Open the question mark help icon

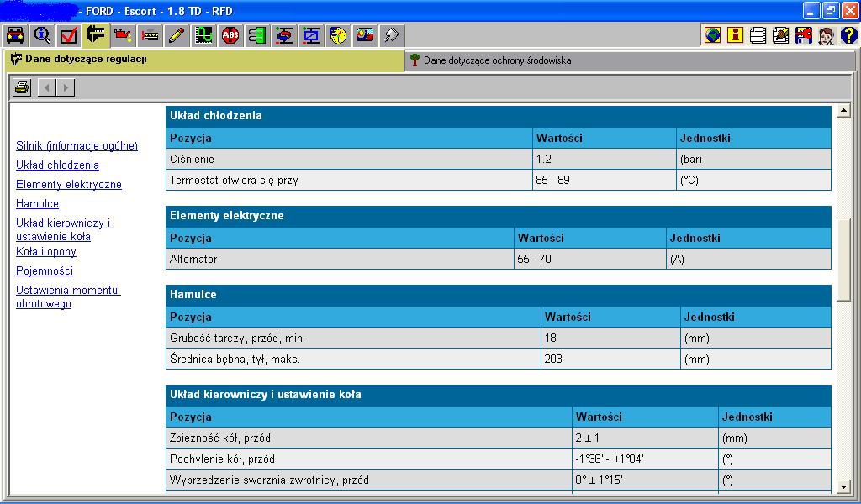(848, 35)
